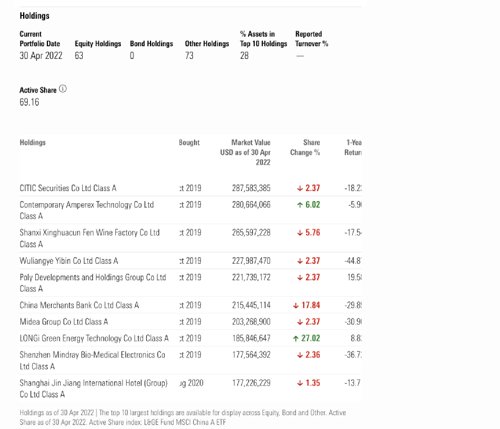Select Midea Group Co Ltd Class A
This screenshot has width=500, height=429.
click(x=64, y=322)
